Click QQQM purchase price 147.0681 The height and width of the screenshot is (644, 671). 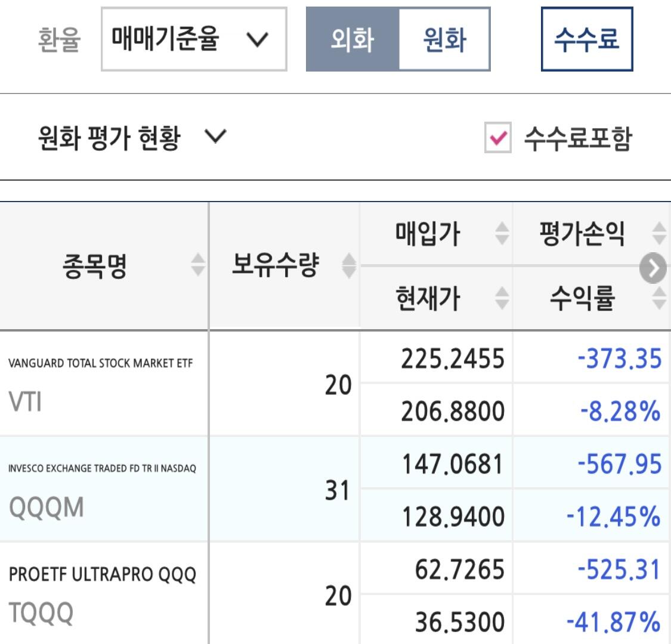pyautogui.click(x=453, y=465)
